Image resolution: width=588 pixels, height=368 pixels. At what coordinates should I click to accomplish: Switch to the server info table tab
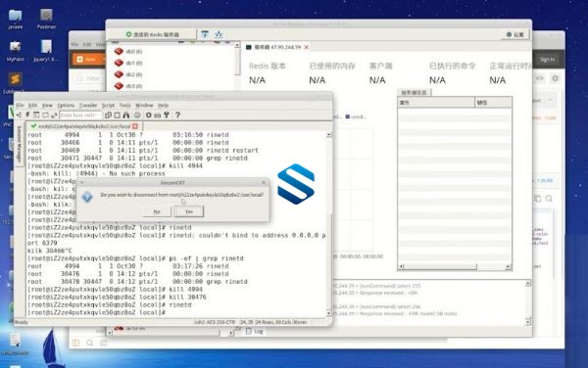414,92
